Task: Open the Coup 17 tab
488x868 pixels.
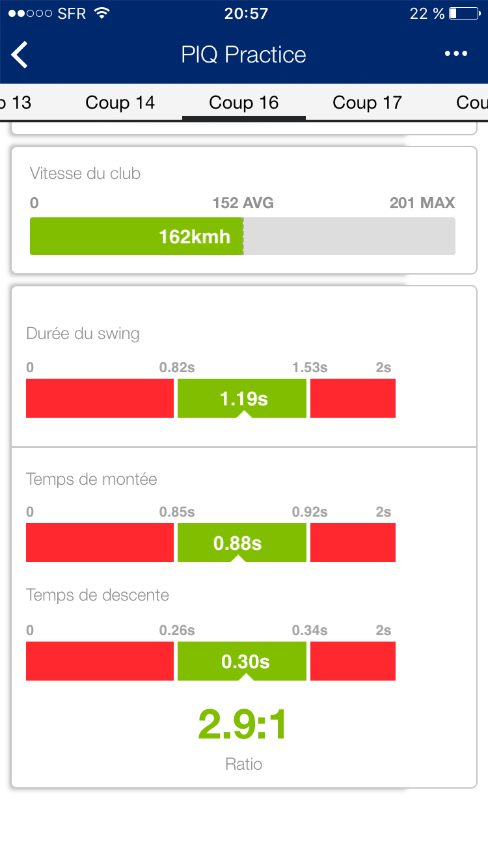Action: pos(367,102)
